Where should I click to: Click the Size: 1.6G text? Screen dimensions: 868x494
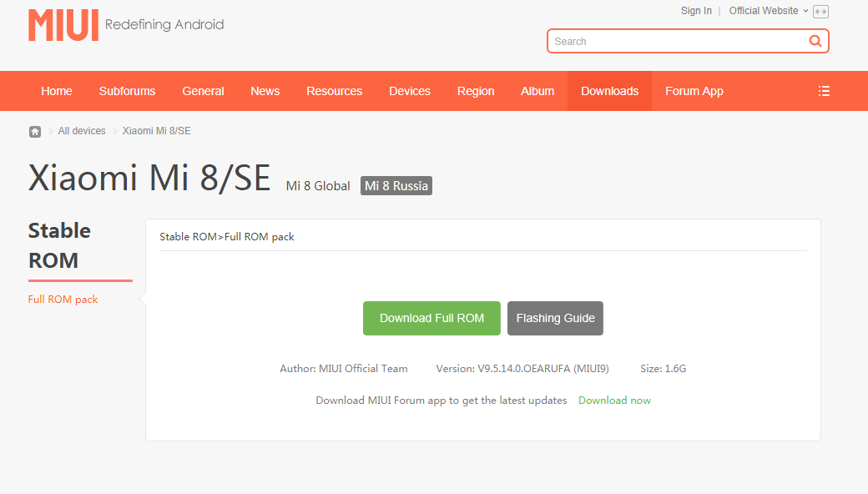pos(664,369)
